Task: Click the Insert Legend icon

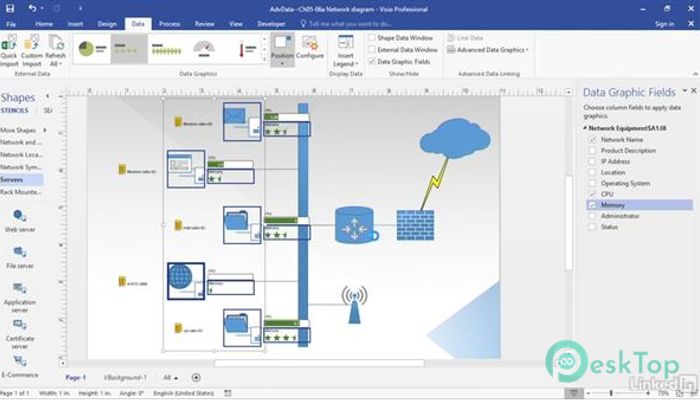Action: point(346,43)
